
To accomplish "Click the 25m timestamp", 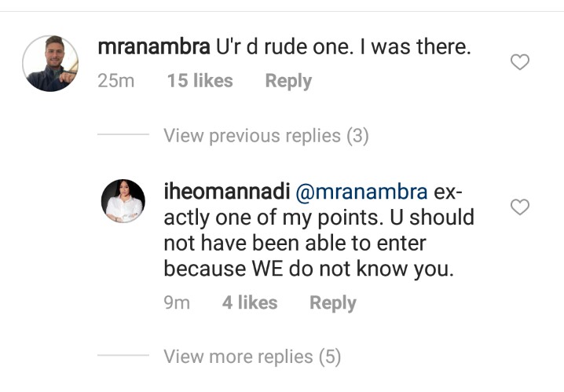I will pyautogui.click(x=115, y=81).
